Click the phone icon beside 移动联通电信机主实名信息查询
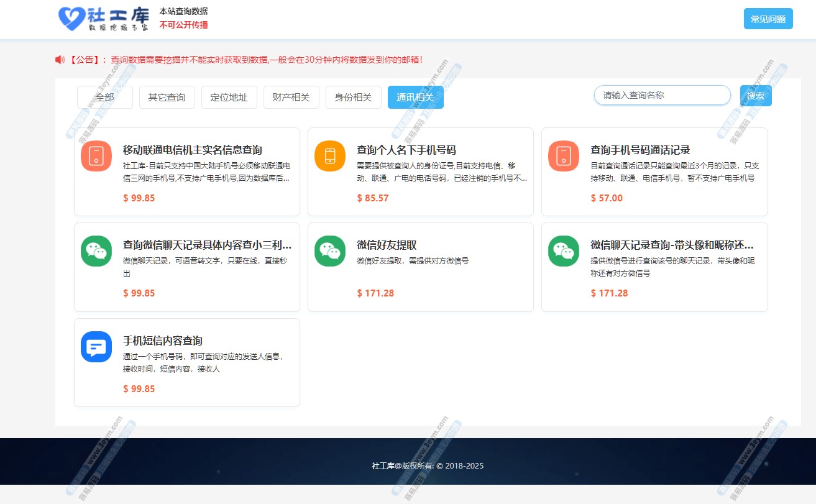The width and height of the screenshot is (816, 504). coord(96,156)
